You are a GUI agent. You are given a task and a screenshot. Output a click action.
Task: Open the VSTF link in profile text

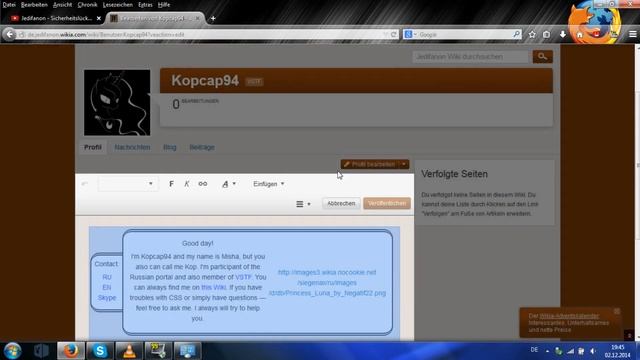click(243, 277)
